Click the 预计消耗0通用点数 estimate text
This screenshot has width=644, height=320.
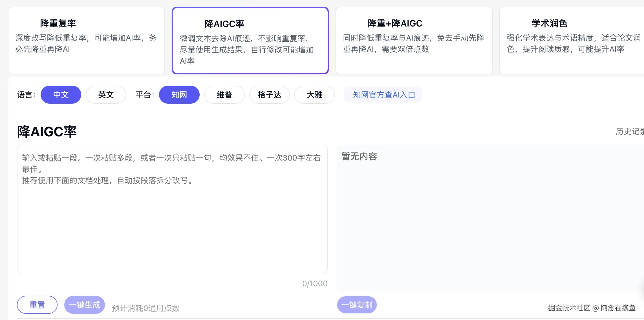[145, 308]
